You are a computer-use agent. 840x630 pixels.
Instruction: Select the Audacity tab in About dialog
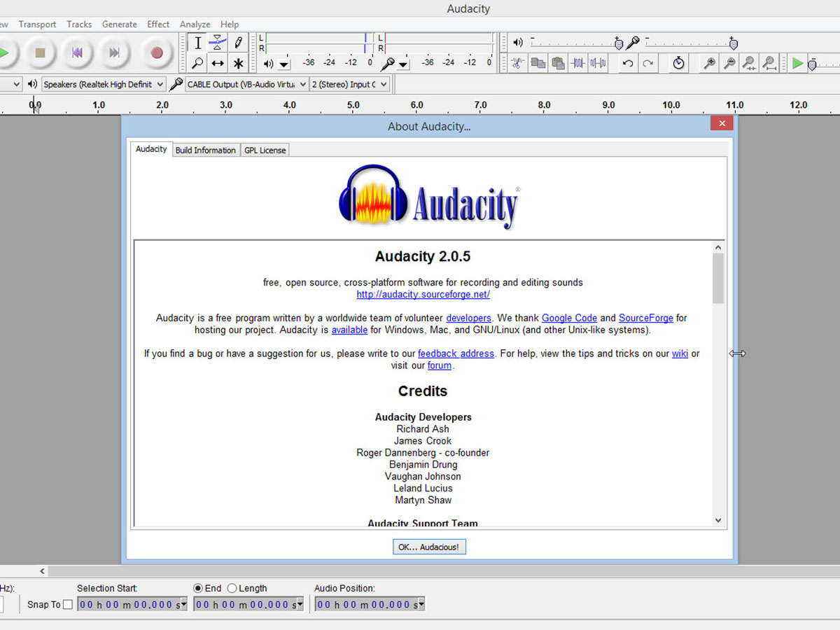click(151, 149)
